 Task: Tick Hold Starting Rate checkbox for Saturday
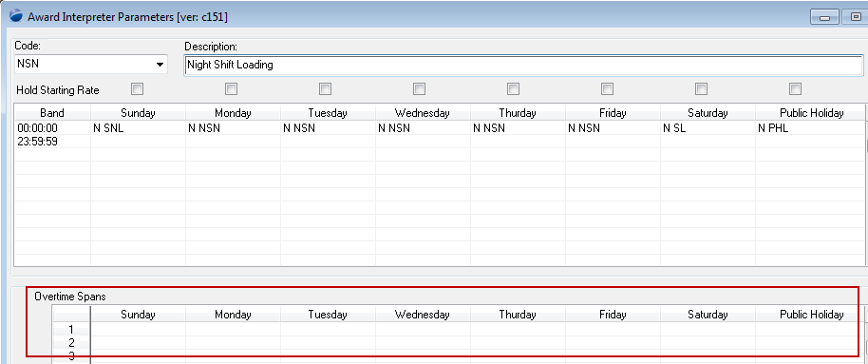[702, 88]
